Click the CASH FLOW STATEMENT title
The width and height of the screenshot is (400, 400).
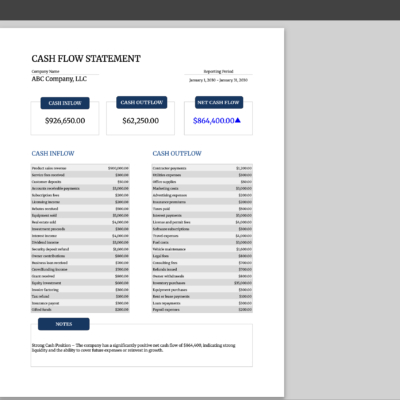coord(86,59)
